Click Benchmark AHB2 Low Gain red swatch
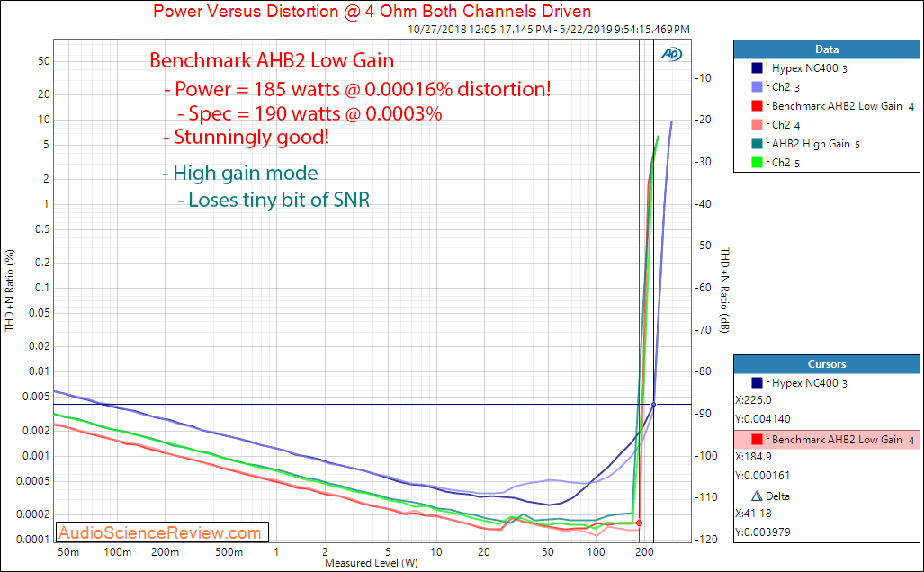The width and height of the screenshot is (924, 572). coord(758,105)
